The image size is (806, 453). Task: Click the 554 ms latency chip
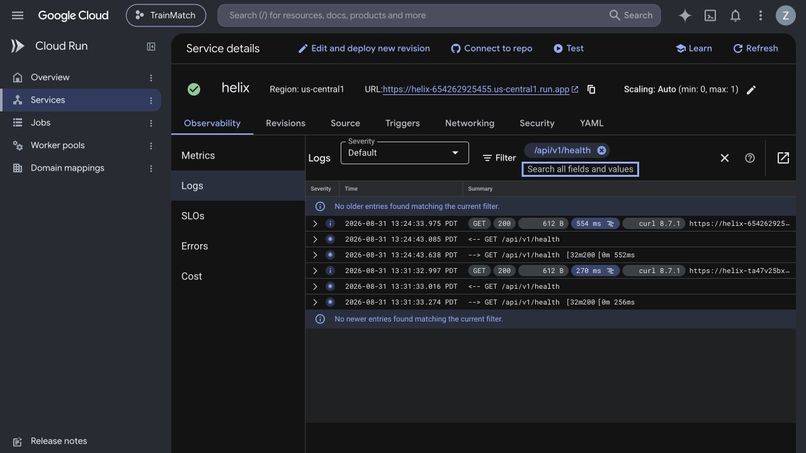pos(595,224)
